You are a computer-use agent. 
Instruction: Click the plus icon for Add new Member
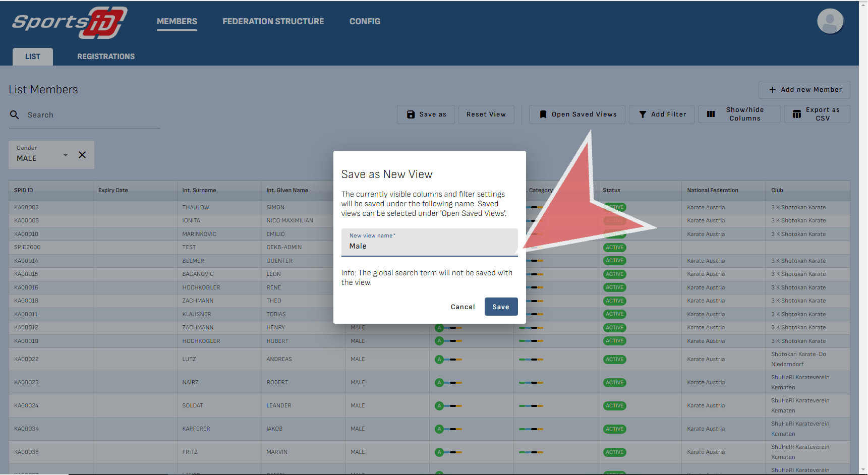click(x=772, y=90)
